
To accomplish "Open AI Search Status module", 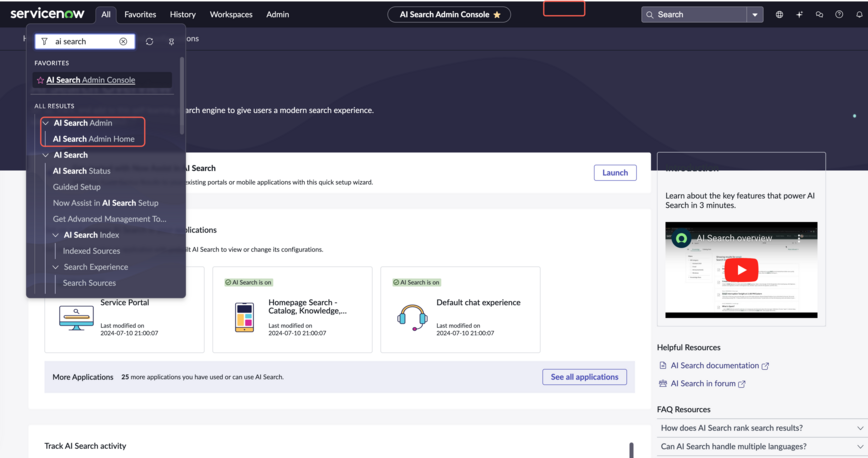I will click(81, 171).
